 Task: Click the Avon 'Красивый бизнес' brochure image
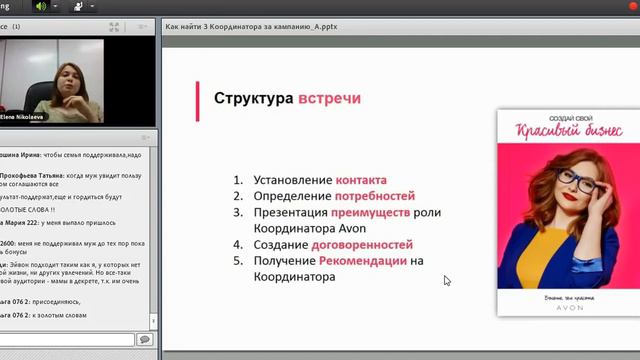(x=569, y=212)
